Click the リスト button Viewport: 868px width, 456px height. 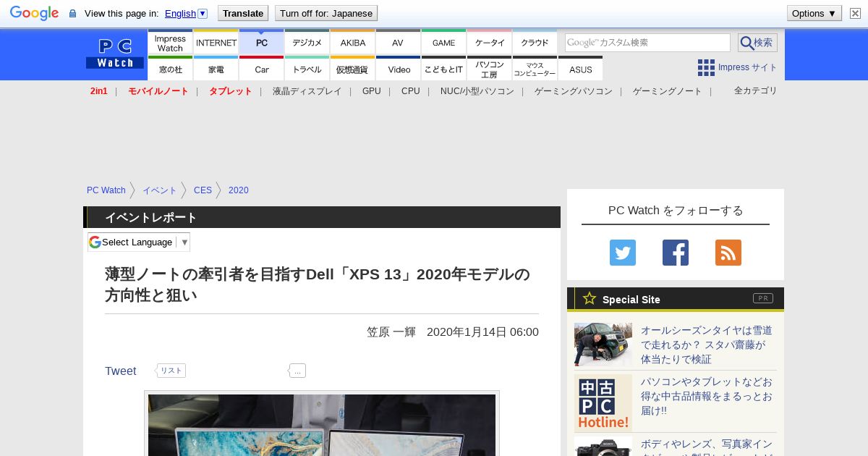[x=171, y=371]
